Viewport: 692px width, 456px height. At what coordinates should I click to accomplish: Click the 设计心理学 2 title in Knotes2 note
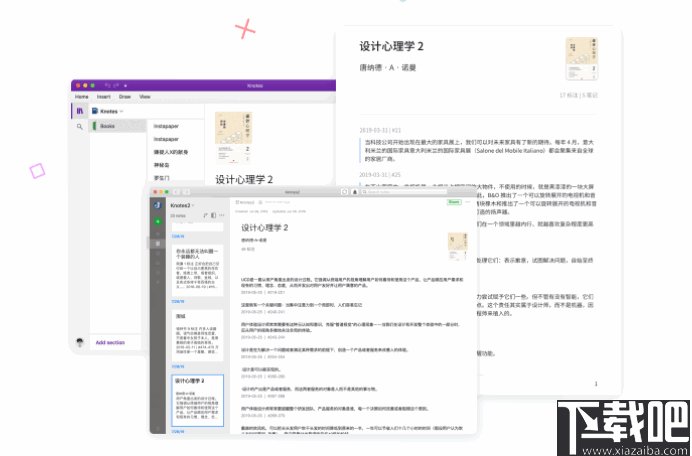(x=264, y=228)
